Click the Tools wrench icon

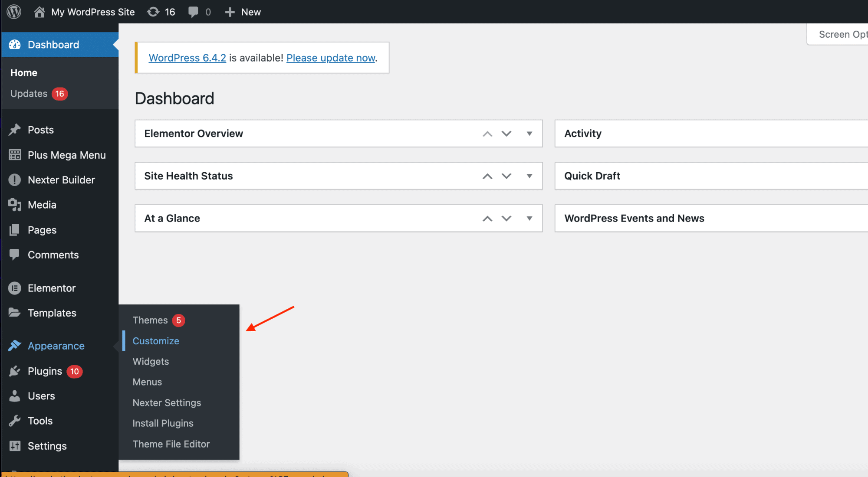(15, 421)
